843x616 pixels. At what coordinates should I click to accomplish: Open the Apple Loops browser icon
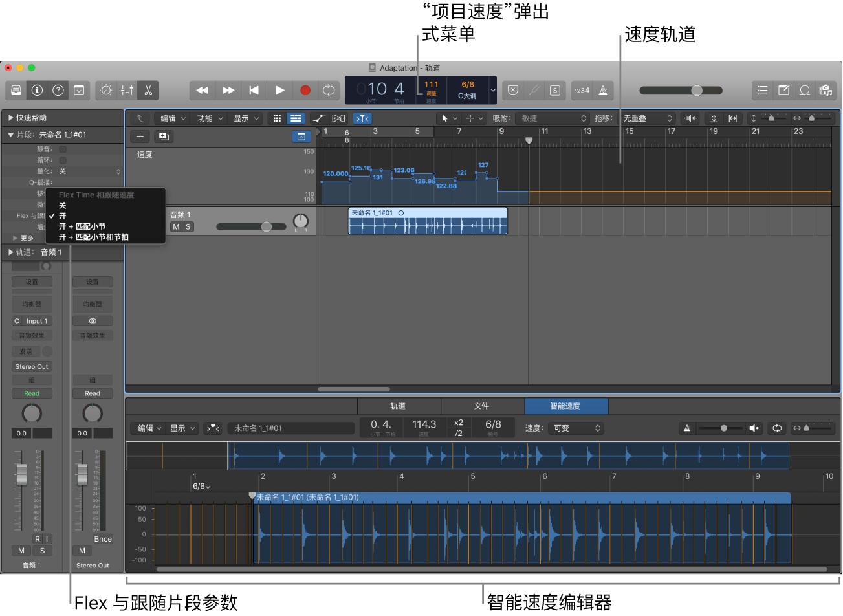(x=805, y=91)
